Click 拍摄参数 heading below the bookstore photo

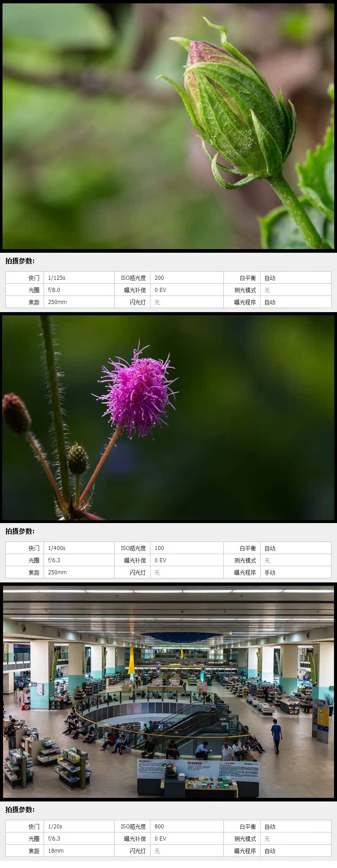coord(20,810)
